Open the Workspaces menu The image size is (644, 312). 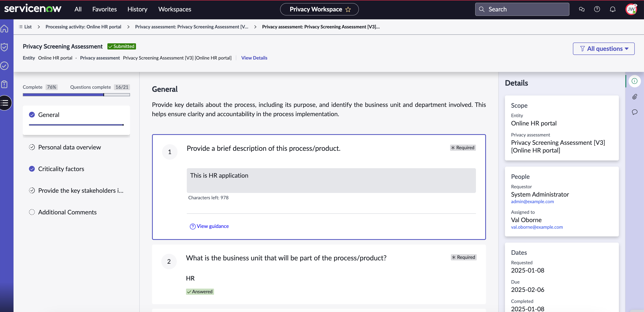click(174, 9)
